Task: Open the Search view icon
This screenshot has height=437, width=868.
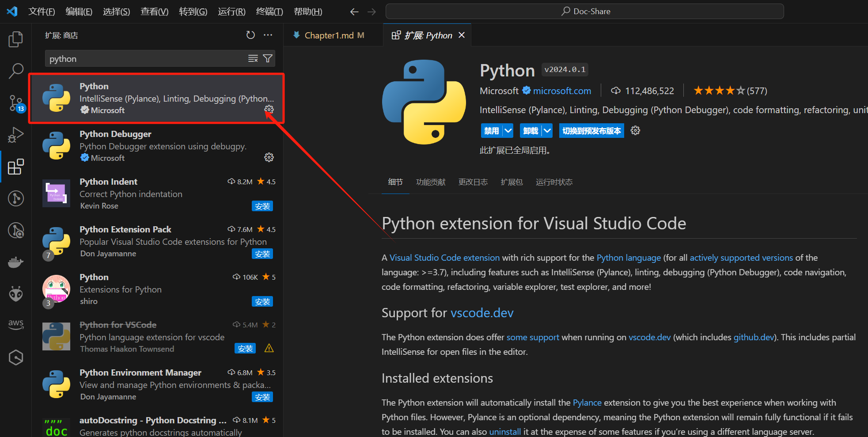Action: click(15, 71)
